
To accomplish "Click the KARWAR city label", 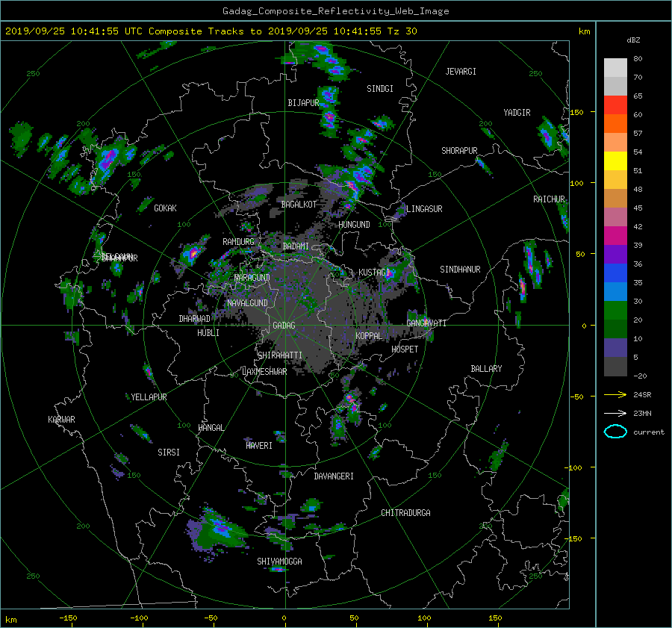I will click(x=61, y=419).
